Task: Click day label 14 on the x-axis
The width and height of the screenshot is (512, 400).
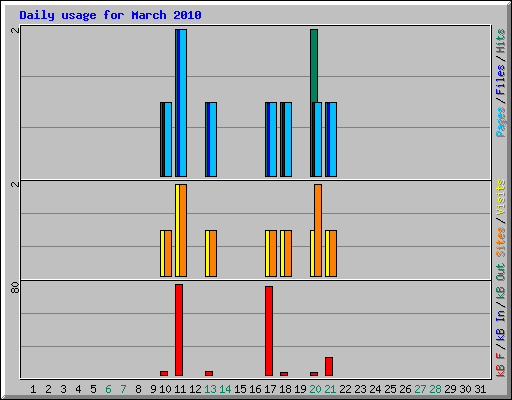Action: [225, 389]
